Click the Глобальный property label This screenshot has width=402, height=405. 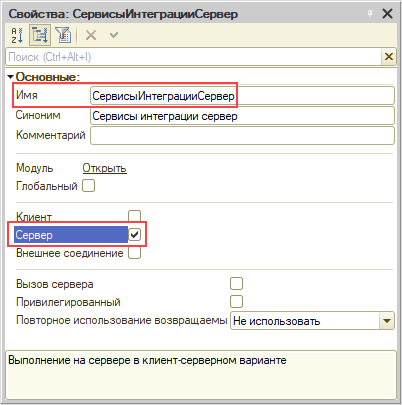[47, 186]
